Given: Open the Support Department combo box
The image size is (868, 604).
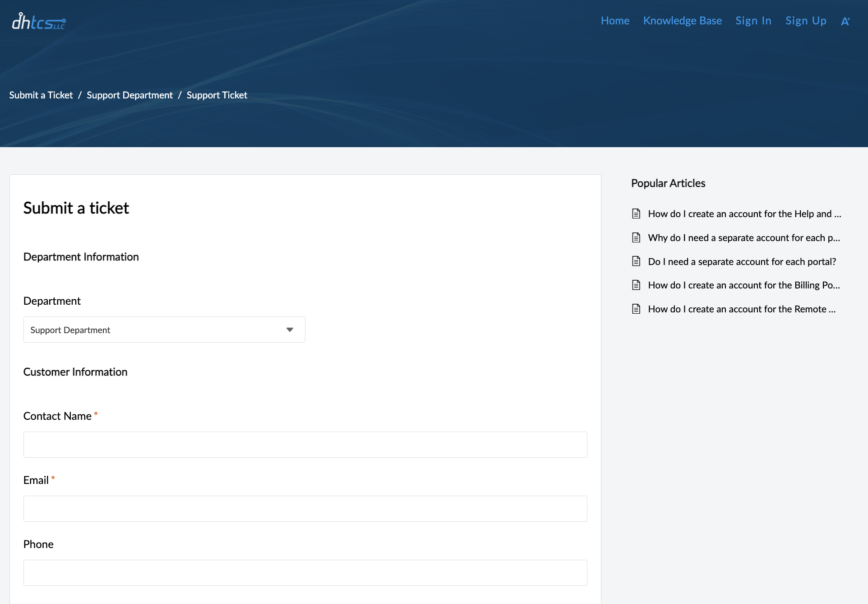Looking at the screenshot, I should tap(153, 330).
